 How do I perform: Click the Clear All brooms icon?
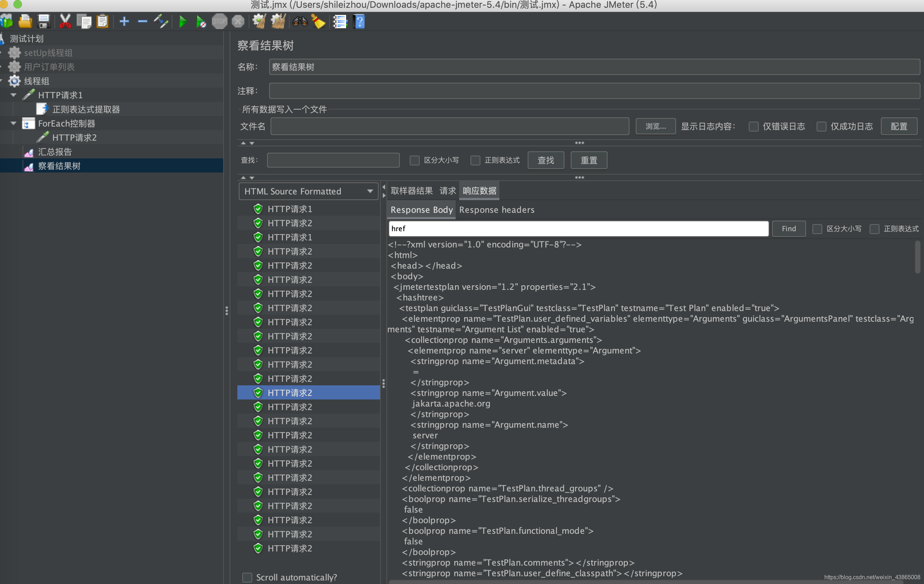tap(279, 22)
